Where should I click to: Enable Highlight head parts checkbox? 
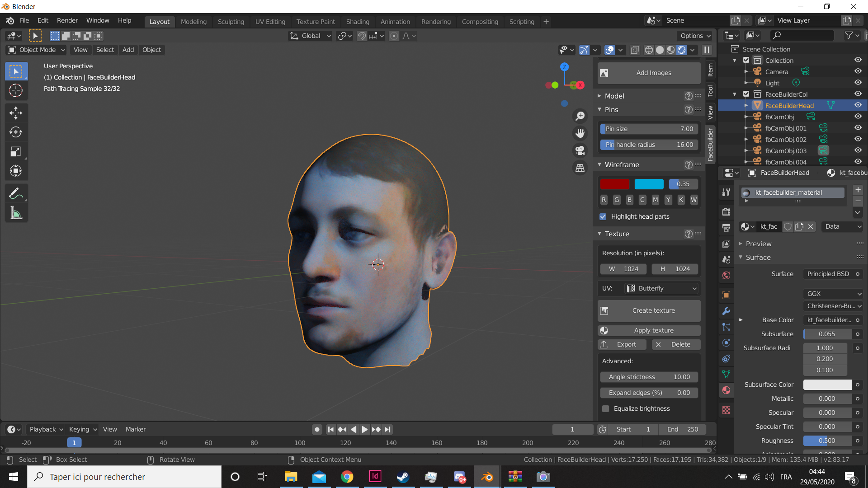tap(603, 216)
